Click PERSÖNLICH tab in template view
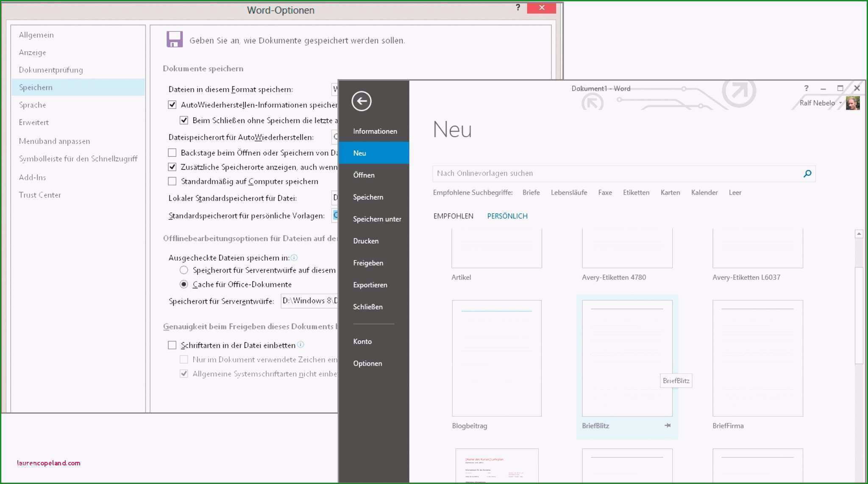Image resolution: width=868 pixels, height=484 pixels. coord(507,216)
